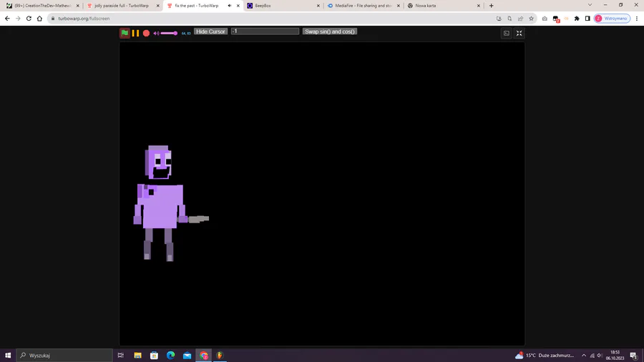Open Mail app from taskbar
This screenshot has height=362, width=644.
(187, 356)
